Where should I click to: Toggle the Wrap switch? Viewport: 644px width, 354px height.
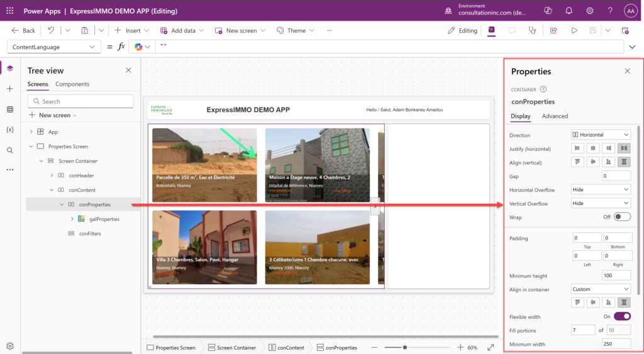point(622,217)
